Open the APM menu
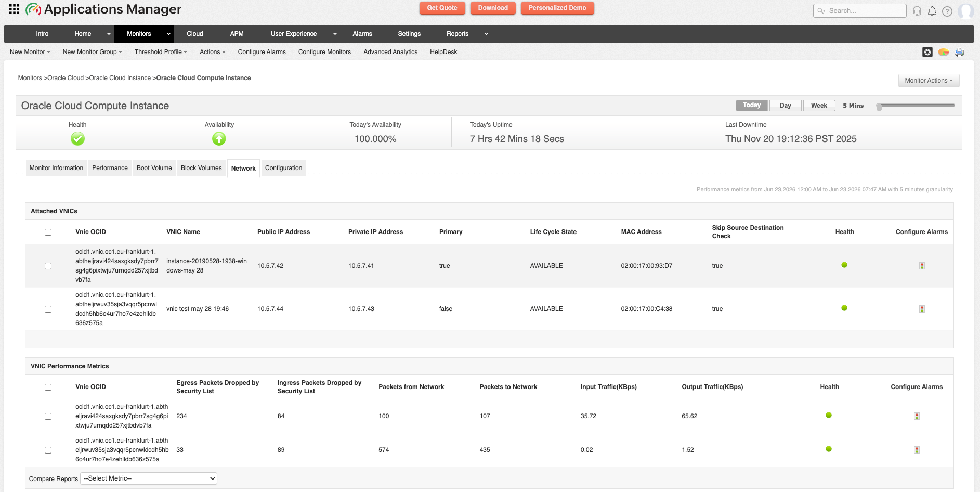Screen dimensions: 980x492 tap(237, 34)
